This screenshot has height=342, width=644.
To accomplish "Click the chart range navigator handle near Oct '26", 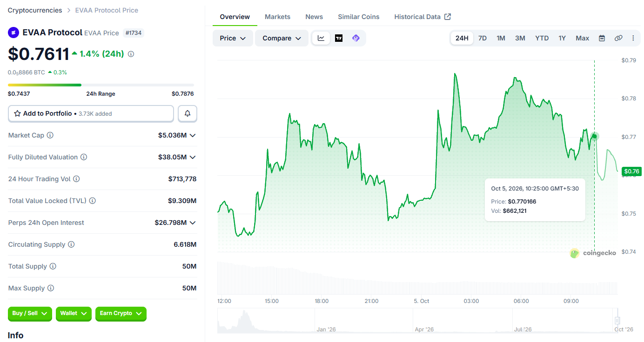I will coord(617,320).
